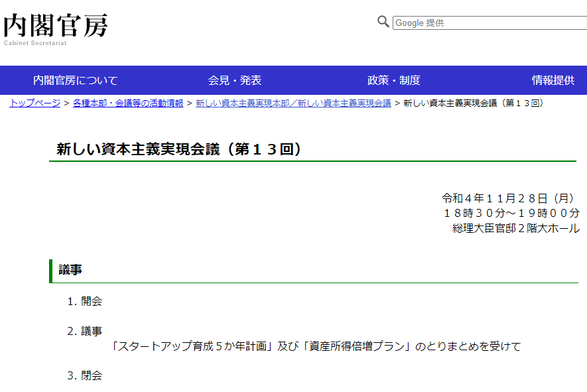Click current breadcrumb text 新しい資本主義実現会議(第13回)
Screen dimensions: 587x392
[474, 103]
